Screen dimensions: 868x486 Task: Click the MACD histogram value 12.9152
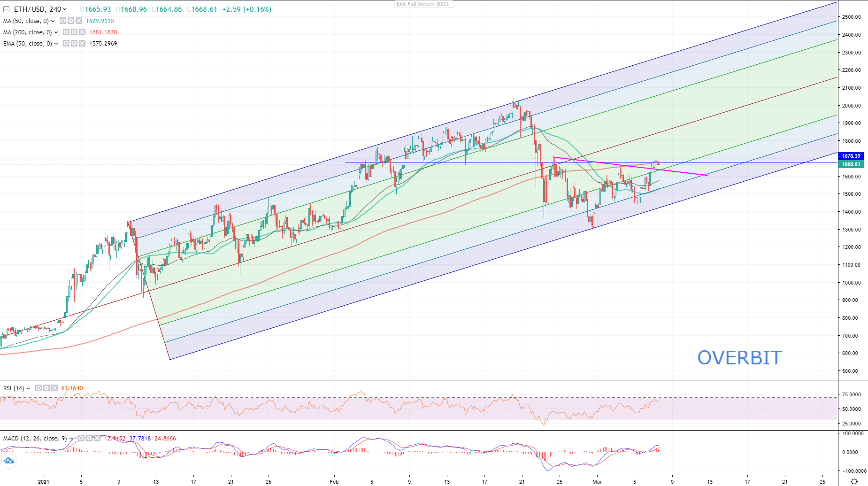point(115,439)
